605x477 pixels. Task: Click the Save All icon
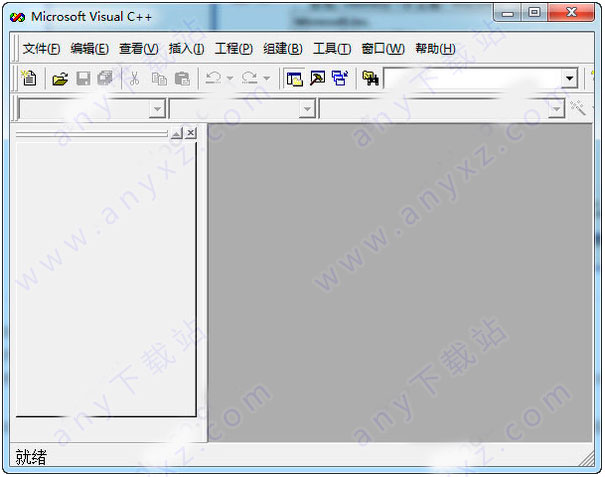point(105,78)
